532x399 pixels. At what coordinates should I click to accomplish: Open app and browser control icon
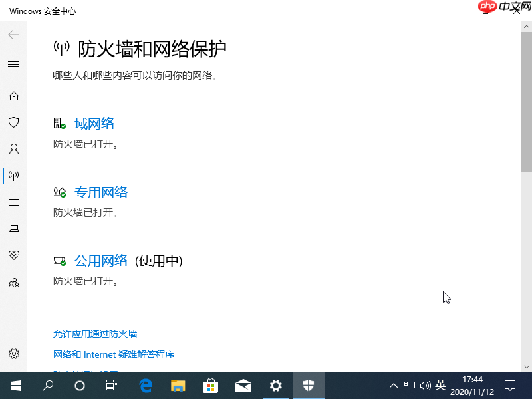click(x=13, y=202)
